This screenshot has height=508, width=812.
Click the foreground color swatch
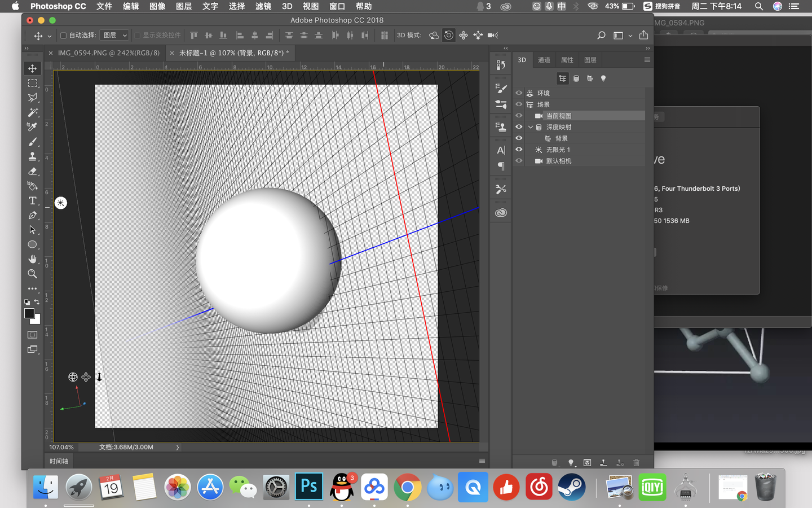29,313
